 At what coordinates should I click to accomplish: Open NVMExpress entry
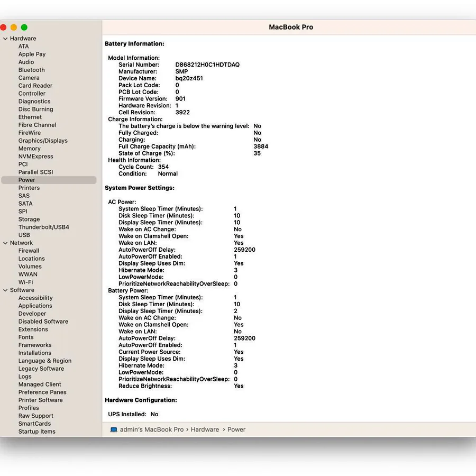click(35, 157)
